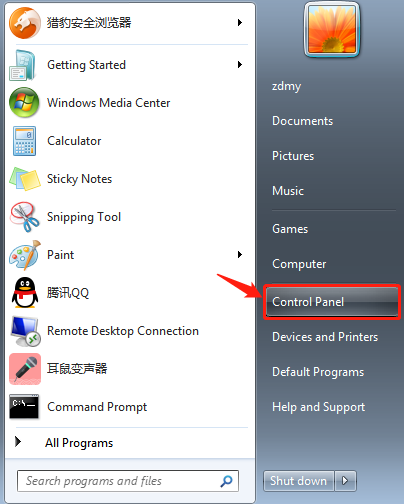Launch the 耳鼠变声器 microphone icon
Screen dimensions: 404x504
[25, 369]
